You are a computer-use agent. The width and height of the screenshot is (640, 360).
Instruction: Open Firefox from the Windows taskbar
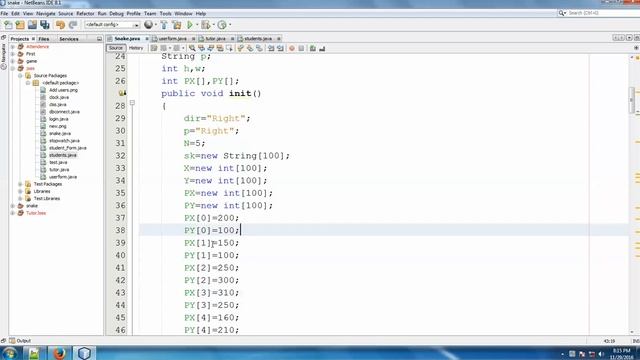pos(59,353)
